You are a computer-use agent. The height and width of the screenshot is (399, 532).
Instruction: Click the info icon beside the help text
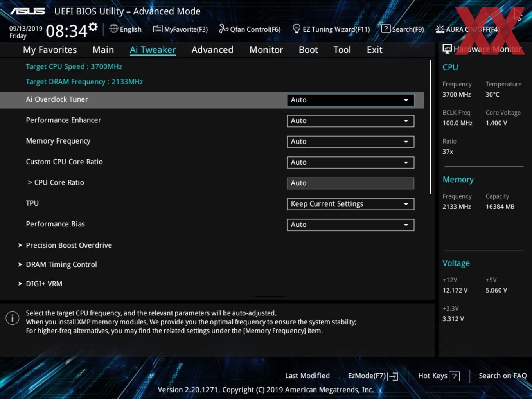click(13, 318)
